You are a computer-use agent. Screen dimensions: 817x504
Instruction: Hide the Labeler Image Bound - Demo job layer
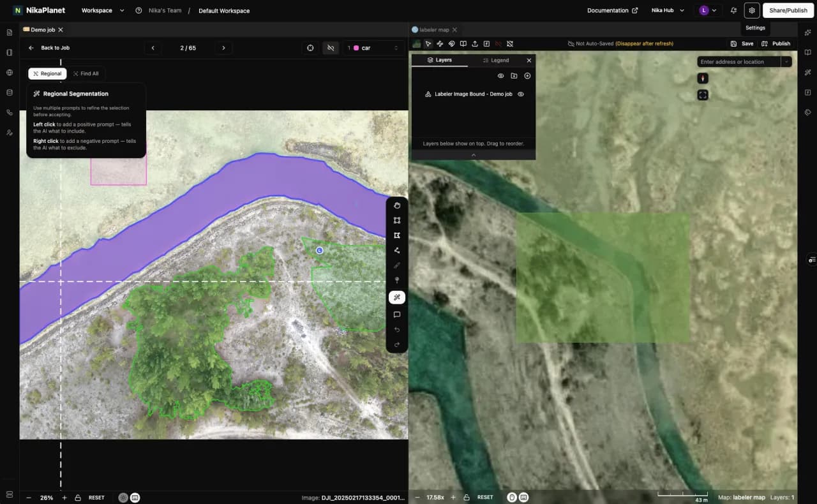point(521,94)
